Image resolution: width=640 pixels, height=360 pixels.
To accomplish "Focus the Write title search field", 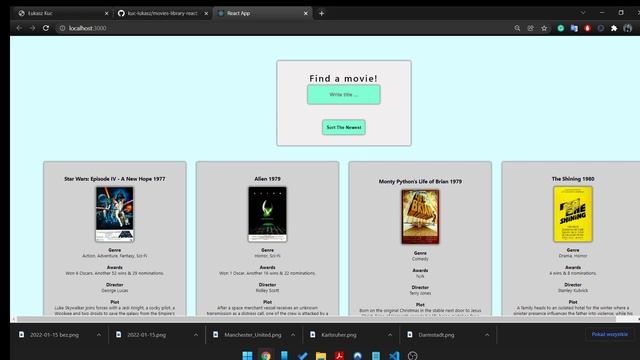I will coord(344,95).
